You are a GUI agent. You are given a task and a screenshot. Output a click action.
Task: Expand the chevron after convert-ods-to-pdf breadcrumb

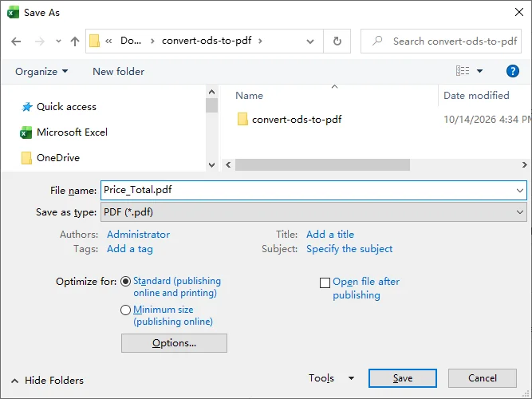tap(260, 41)
